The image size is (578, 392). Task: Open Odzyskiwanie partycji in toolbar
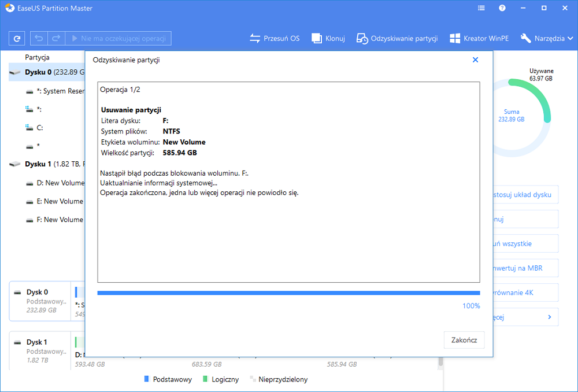coord(397,38)
